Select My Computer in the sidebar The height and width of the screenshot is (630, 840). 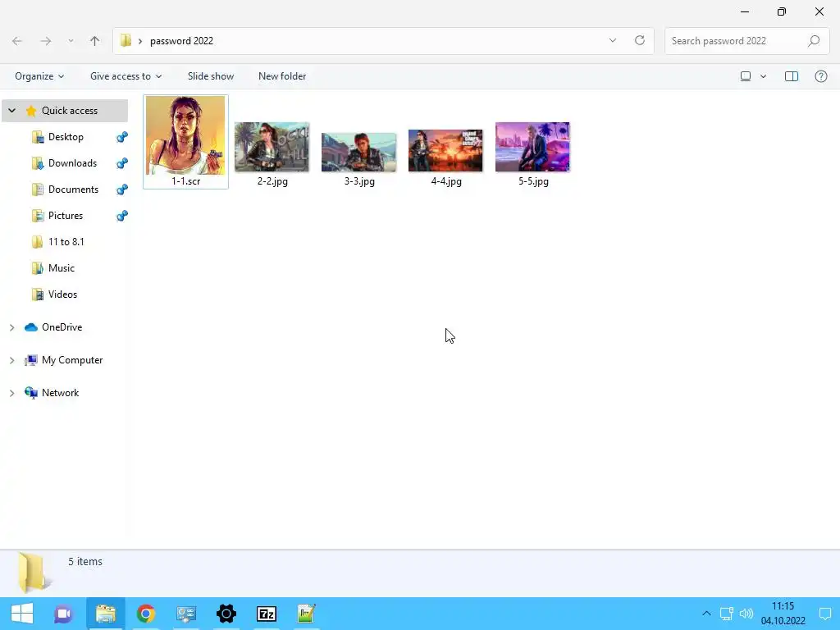pyautogui.click(x=72, y=360)
